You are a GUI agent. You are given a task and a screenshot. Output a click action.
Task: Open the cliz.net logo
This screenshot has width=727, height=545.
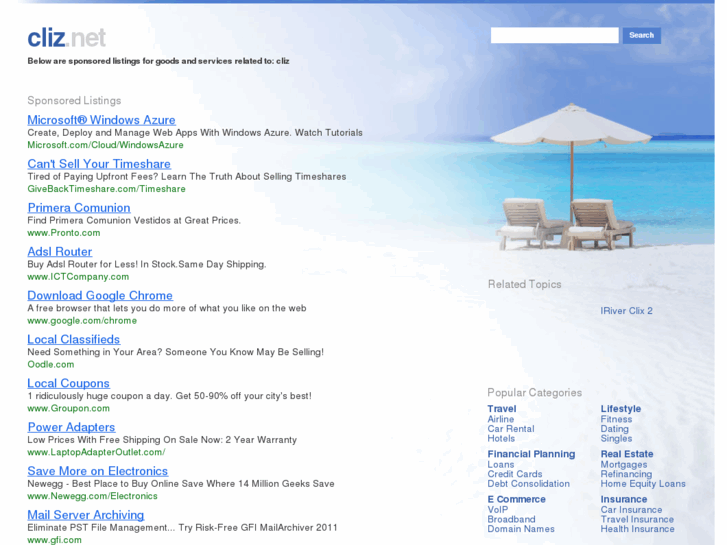[x=67, y=38]
